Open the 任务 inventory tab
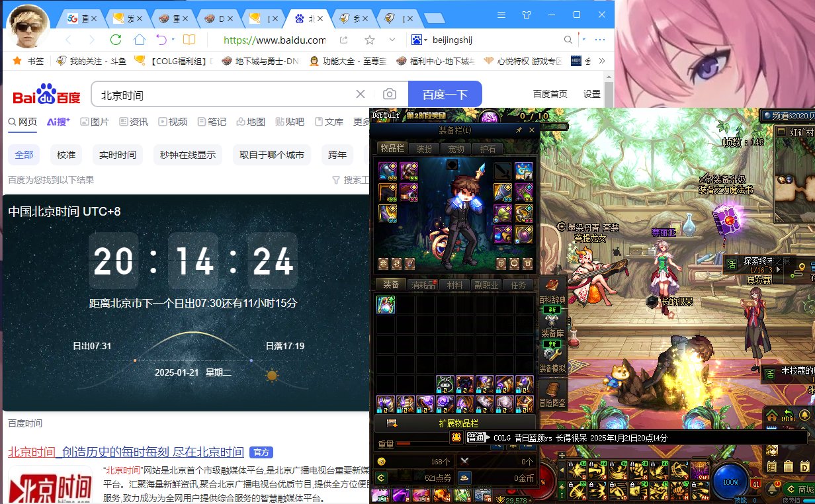Screen dimensions: 815x504 click(x=519, y=285)
